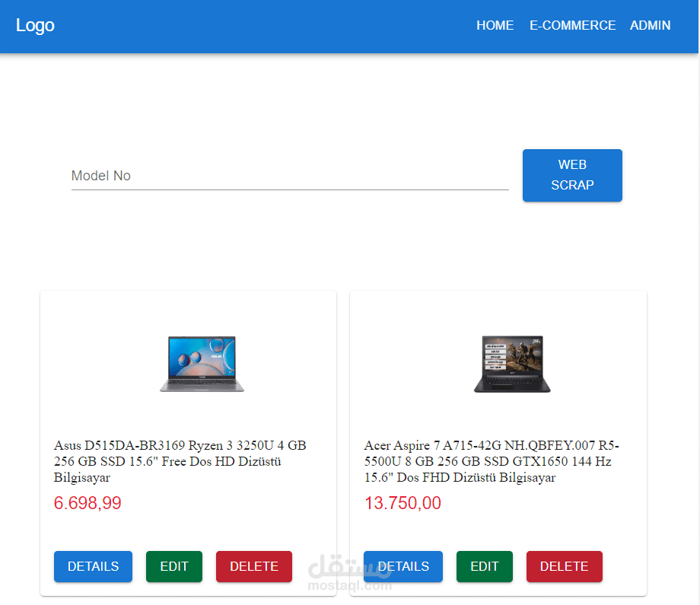The width and height of the screenshot is (700, 605).
Task: EDIT the Asus D515DA laptop
Action: [174, 566]
